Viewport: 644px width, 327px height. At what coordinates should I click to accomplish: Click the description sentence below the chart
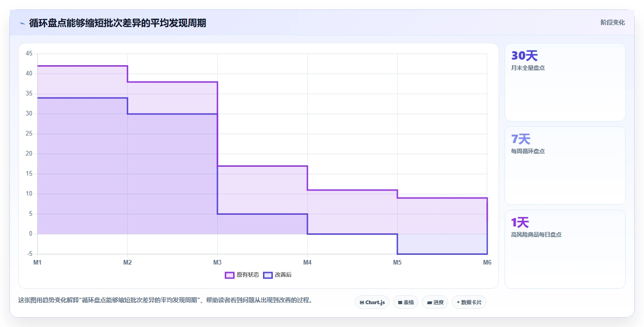165,300
